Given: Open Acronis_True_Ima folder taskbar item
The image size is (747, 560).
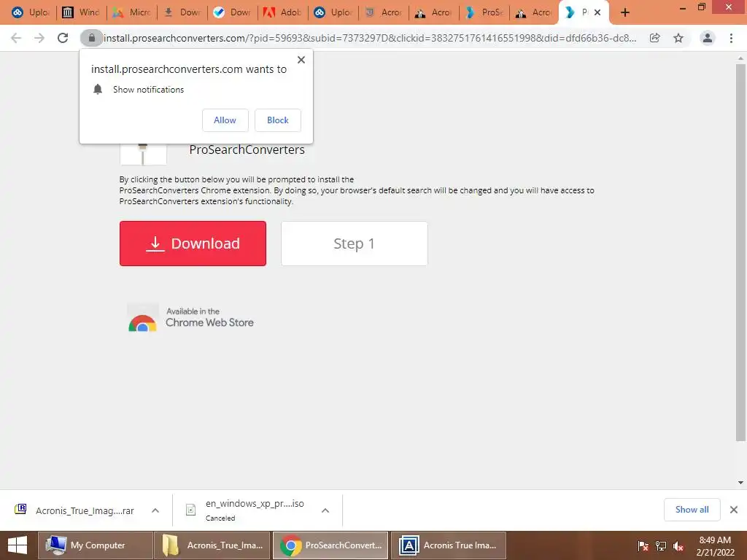Looking at the screenshot, I should click(212, 545).
